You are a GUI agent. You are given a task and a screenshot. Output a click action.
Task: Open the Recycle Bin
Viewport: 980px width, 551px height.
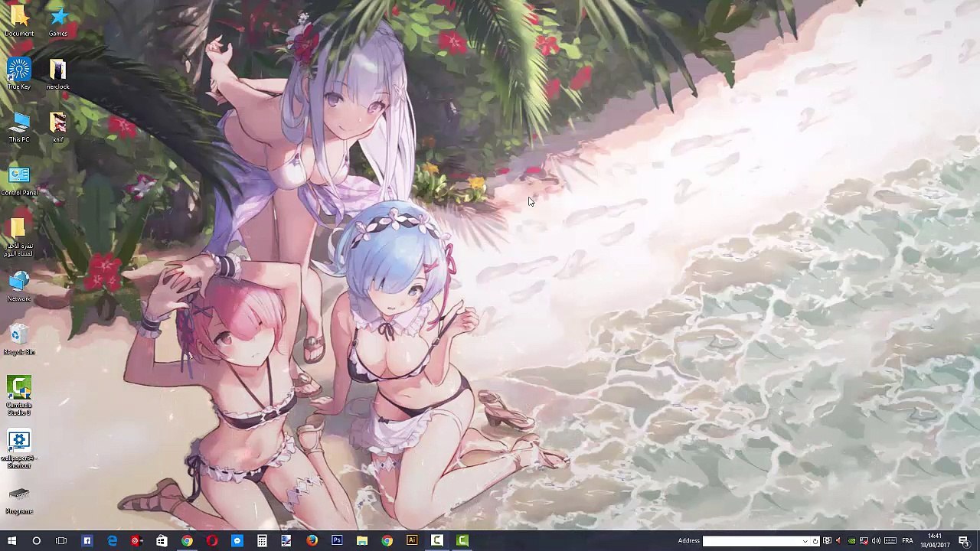[x=19, y=339]
